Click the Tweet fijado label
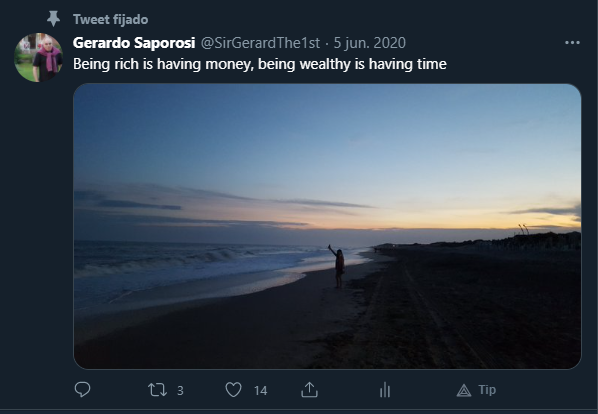The image size is (598, 414). coord(111,19)
